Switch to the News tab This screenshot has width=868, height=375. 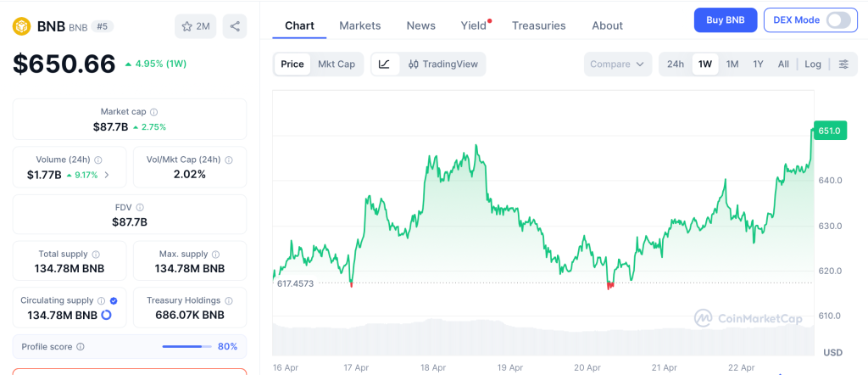tap(420, 25)
